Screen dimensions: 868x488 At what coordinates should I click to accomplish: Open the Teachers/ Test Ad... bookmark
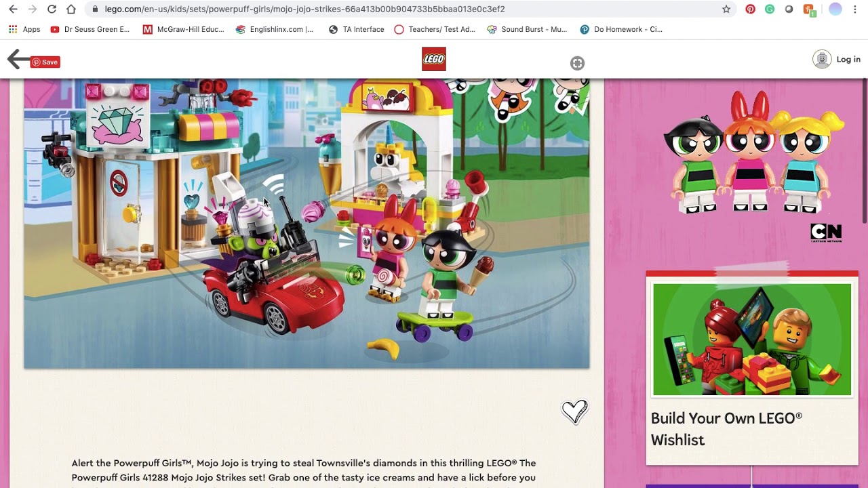coord(435,29)
